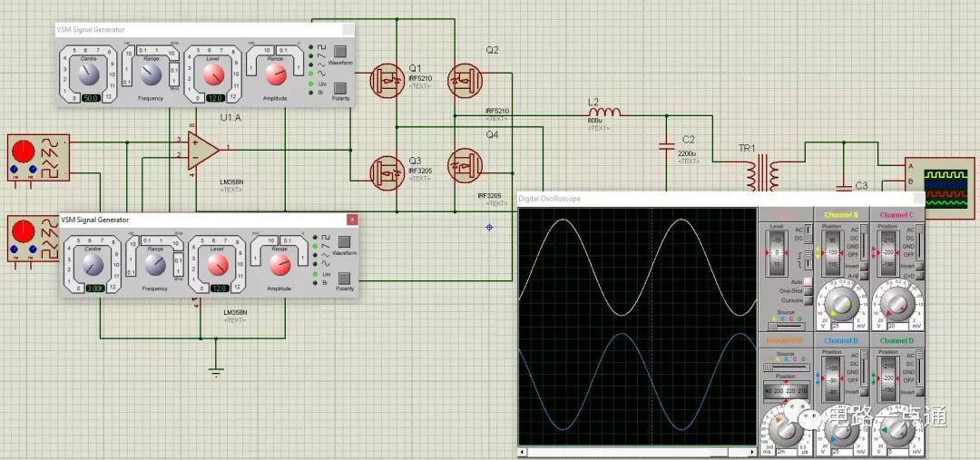Viewport: 980px width, 460px height.
Task: Click sawtooth wave icon in the 50.0 generator
Action: [321, 55]
